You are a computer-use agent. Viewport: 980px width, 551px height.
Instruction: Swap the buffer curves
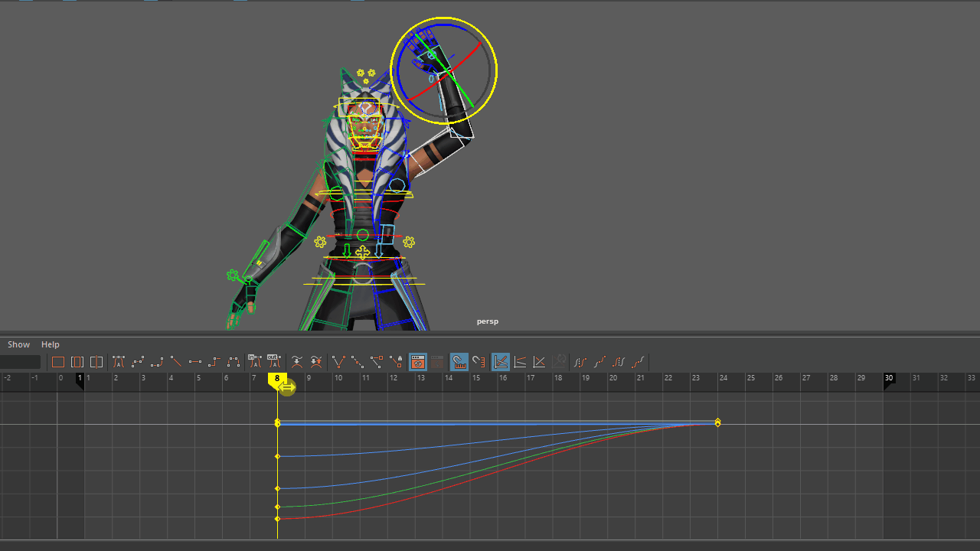pyautogui.click(x=316, y=362)
